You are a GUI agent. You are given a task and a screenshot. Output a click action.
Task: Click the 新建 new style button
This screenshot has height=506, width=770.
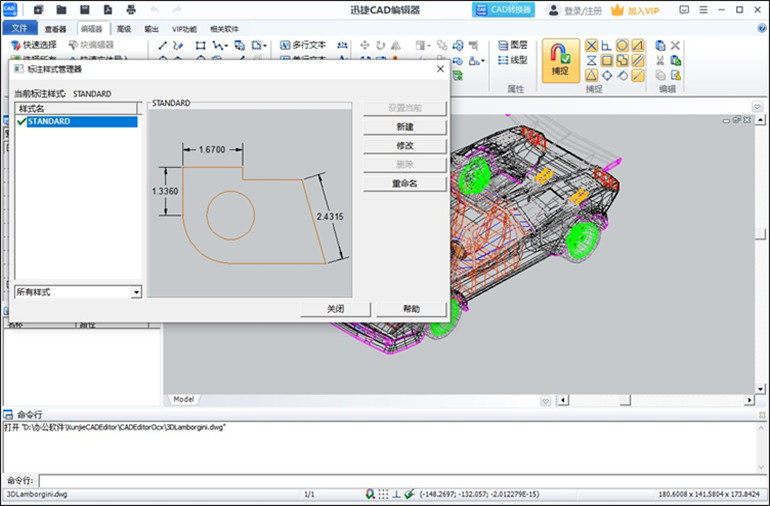tap(405, 127)
